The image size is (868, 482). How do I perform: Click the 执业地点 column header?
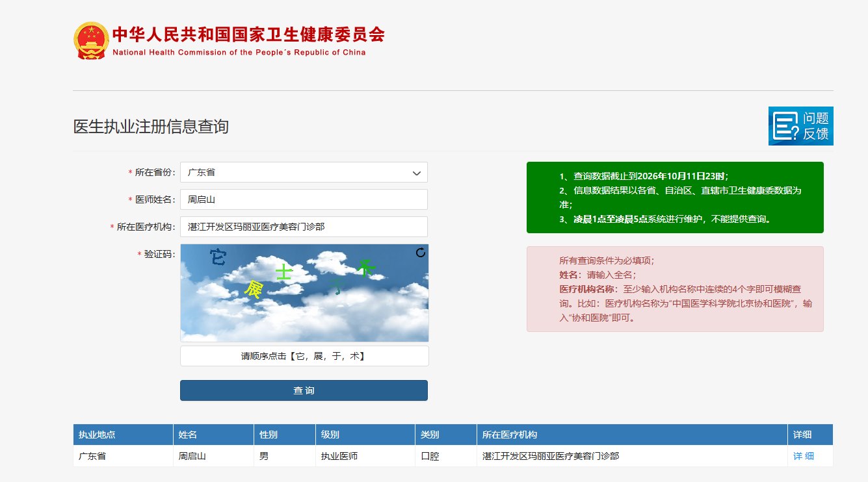(123, 435)
